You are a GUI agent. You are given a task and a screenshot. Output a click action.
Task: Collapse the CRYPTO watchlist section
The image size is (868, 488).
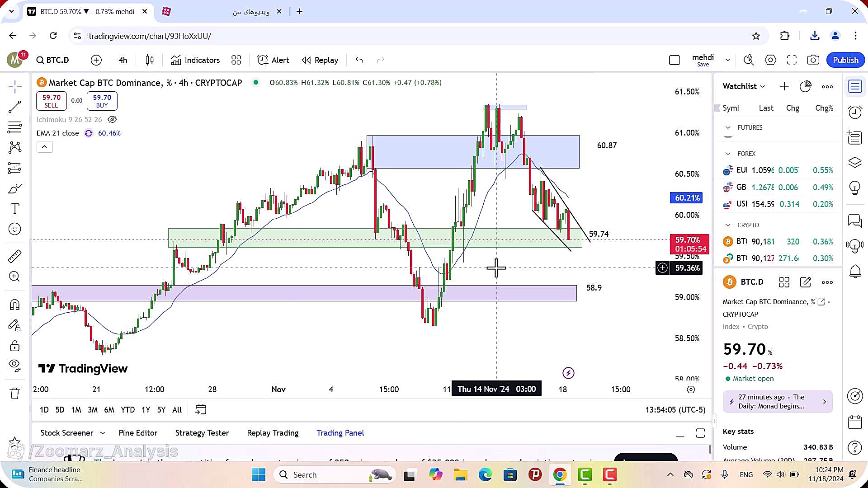click(728, 225)
